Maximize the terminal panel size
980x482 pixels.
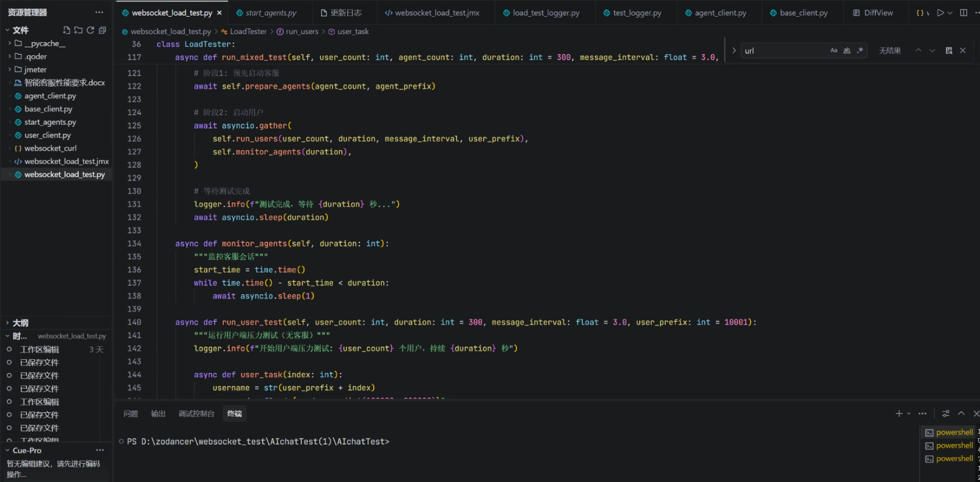962,413
